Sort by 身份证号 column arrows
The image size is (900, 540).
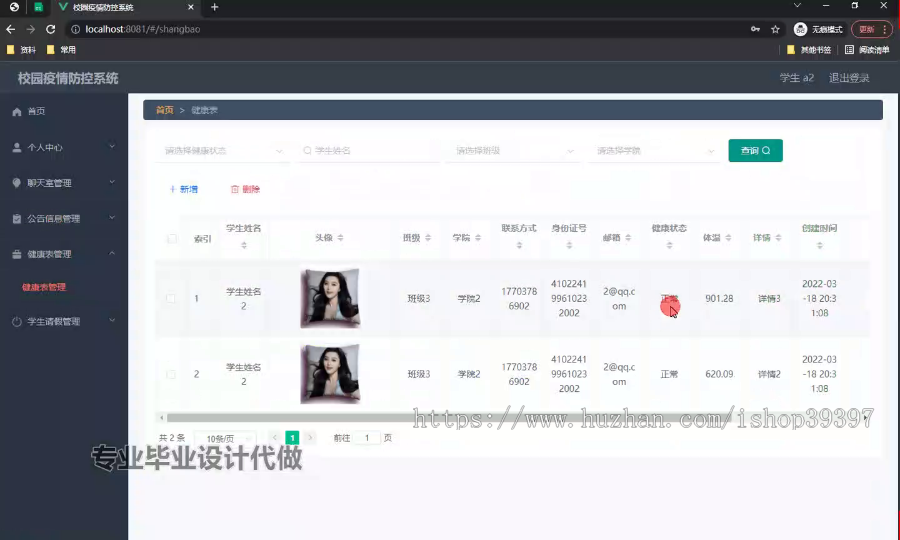pyautogui.click(x=569, y=246)
